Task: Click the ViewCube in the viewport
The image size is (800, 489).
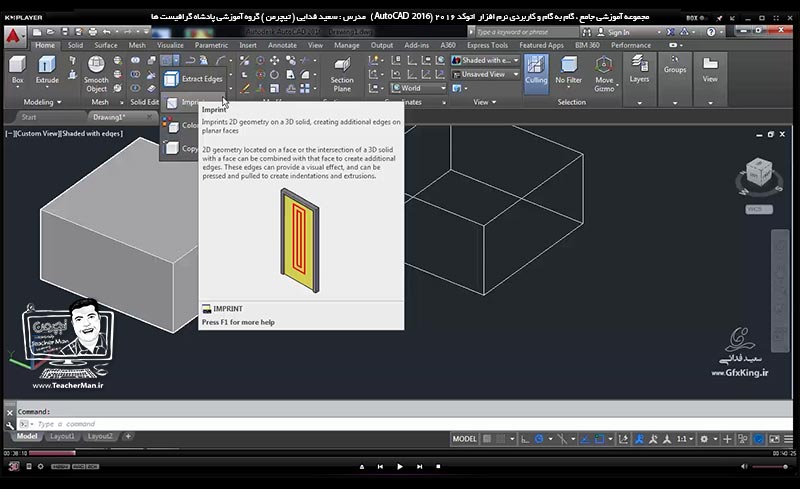Action: coord(759,174)
